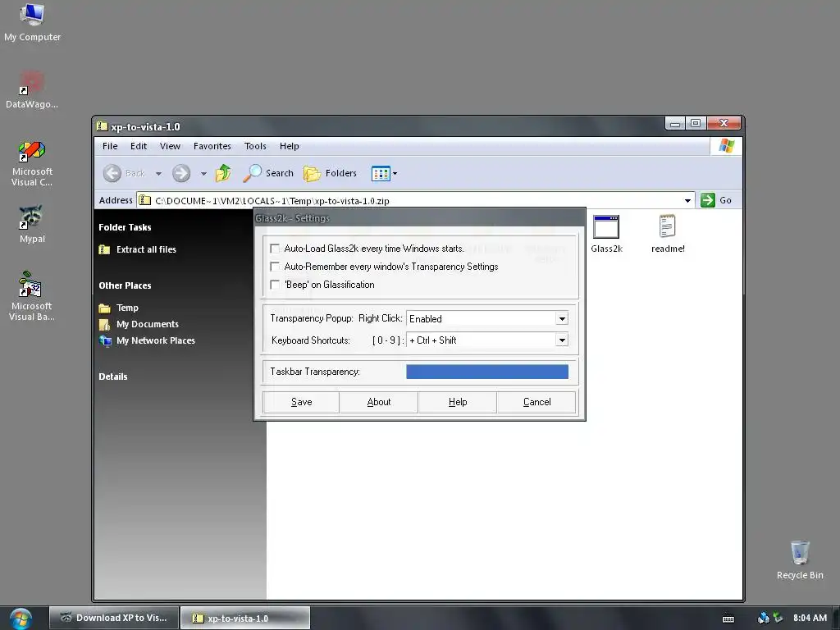Click the Help button in Glass2k Settings
Image resolution: width=840 pixels, height=630 pixels.
458,402
